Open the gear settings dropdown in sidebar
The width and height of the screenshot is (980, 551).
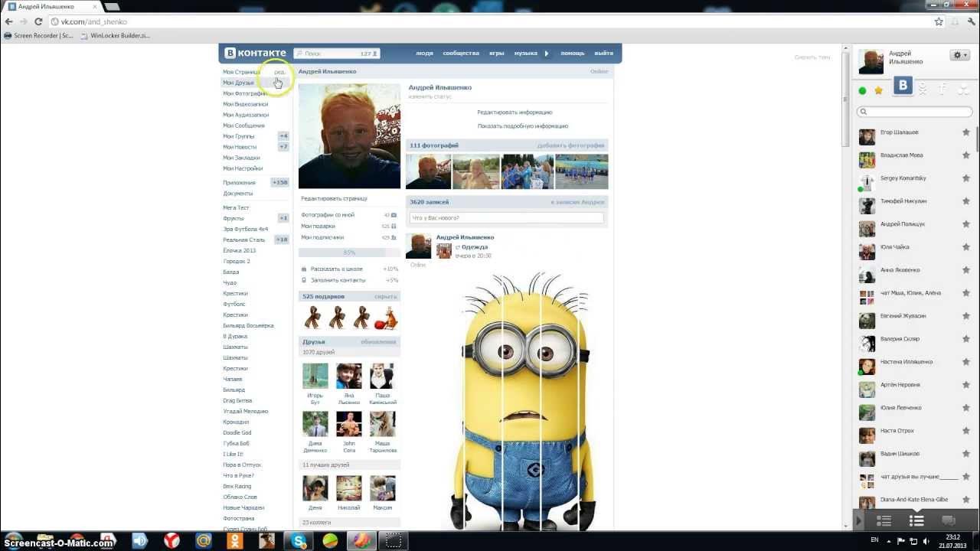click(x=959, y=55)
